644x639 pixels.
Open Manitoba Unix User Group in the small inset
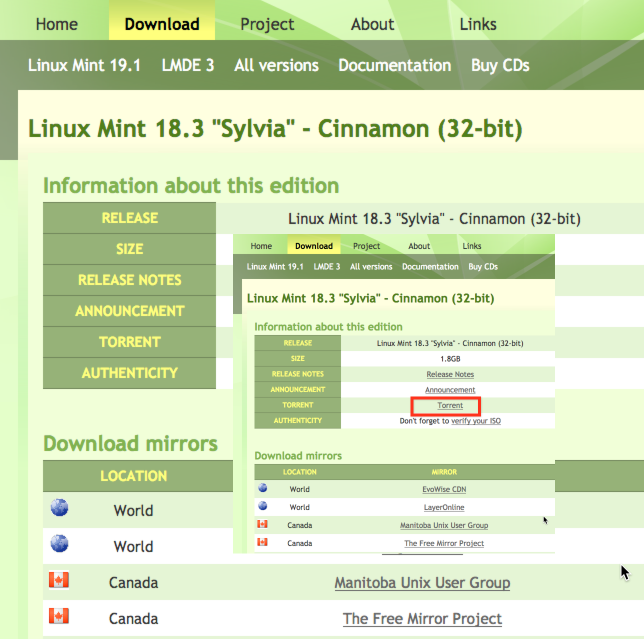[x=444, y=525]
